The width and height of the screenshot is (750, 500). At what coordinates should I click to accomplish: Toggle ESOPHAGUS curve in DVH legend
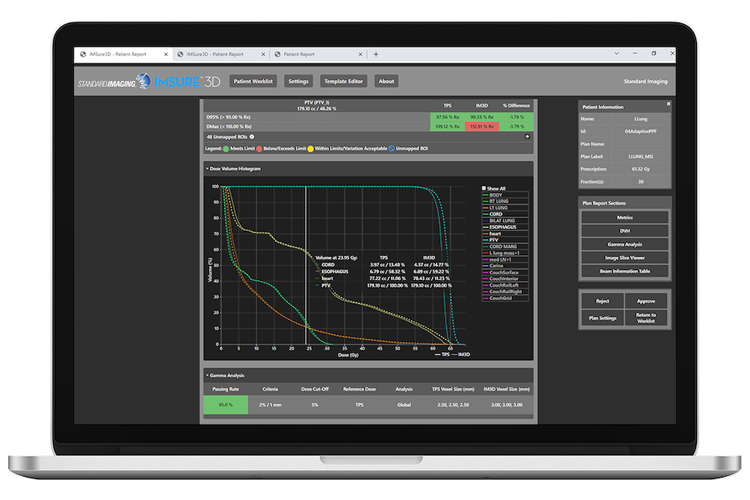point(505,227)
